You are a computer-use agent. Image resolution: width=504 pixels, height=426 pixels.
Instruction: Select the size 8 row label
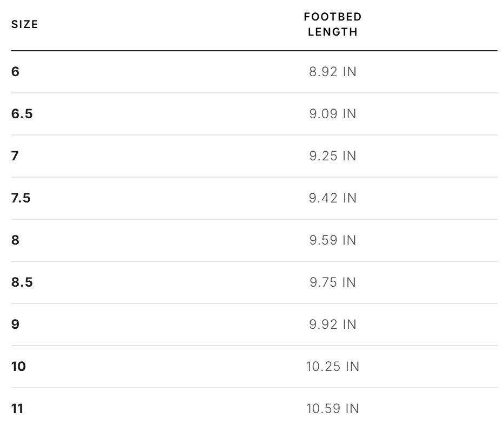point(15,240)
